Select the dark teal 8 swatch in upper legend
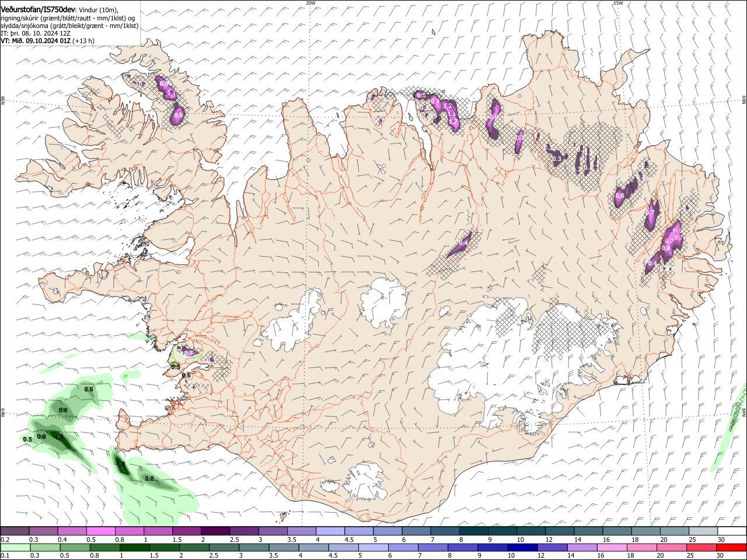747x560 pixels. pos(474,531)
